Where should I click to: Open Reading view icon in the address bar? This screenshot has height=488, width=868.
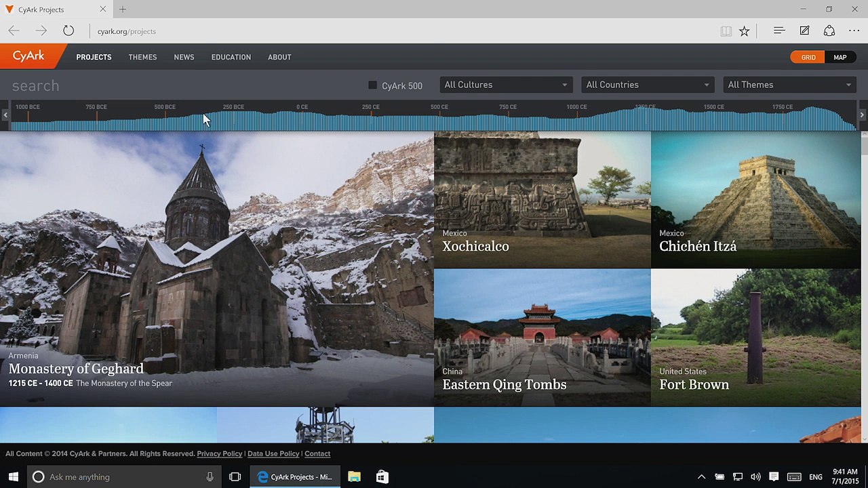coord(726,30)
